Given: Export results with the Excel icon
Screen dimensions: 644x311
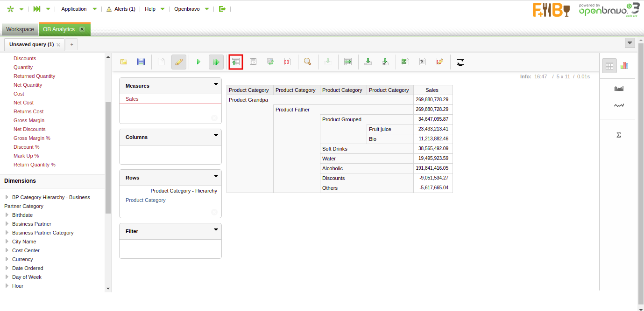Looking at the screenshot, I should pos(405,62).
